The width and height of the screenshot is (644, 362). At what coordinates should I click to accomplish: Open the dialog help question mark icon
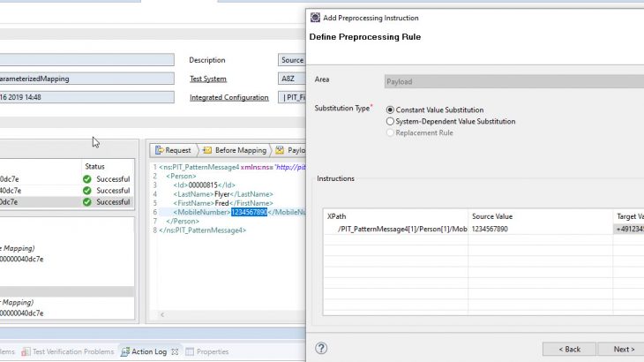(321, 349)
